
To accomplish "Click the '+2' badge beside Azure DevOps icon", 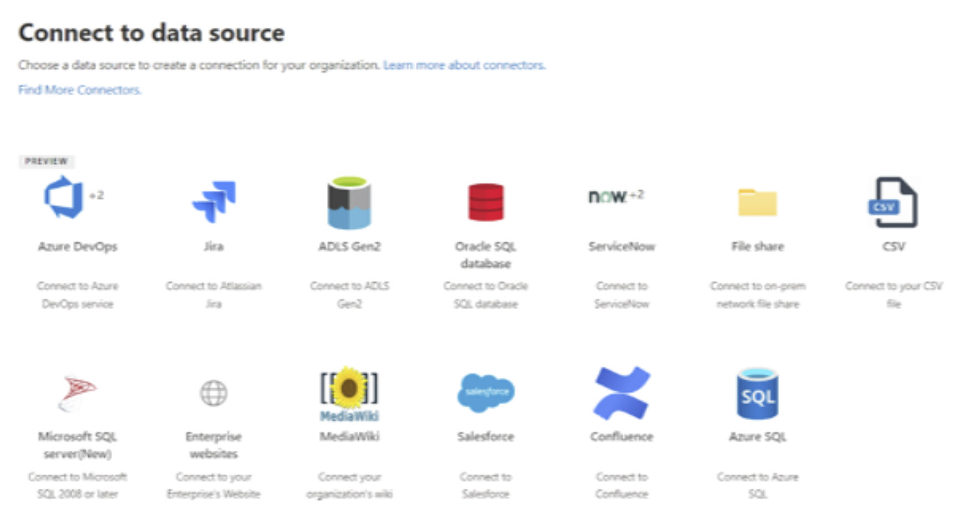I will (x=97, y=195).
